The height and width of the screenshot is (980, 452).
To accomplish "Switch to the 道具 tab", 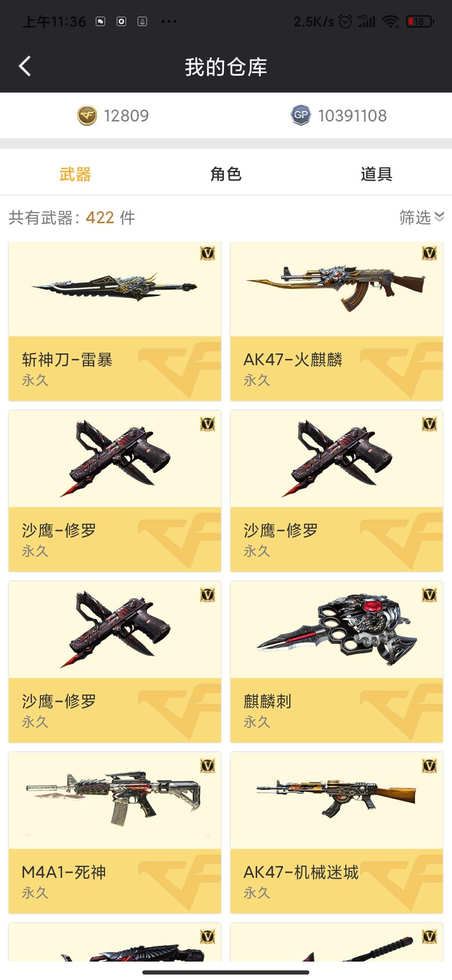I will 377,174.
